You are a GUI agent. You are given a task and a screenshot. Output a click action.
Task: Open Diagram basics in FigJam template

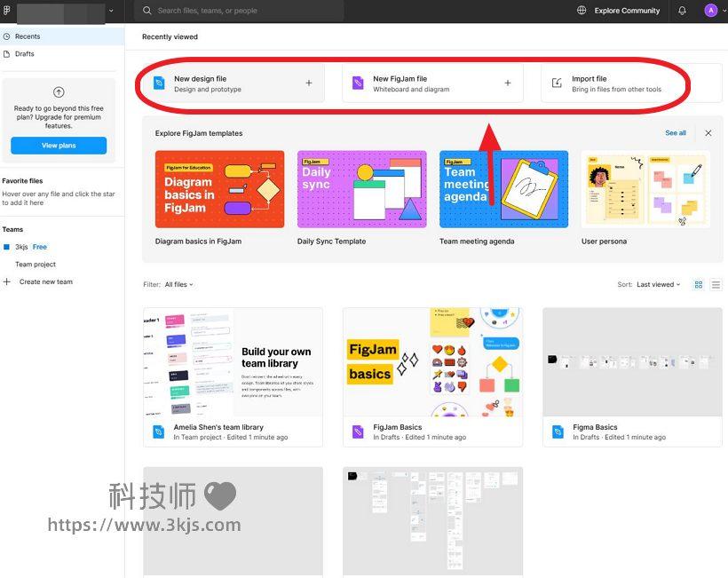coord(219,189)
